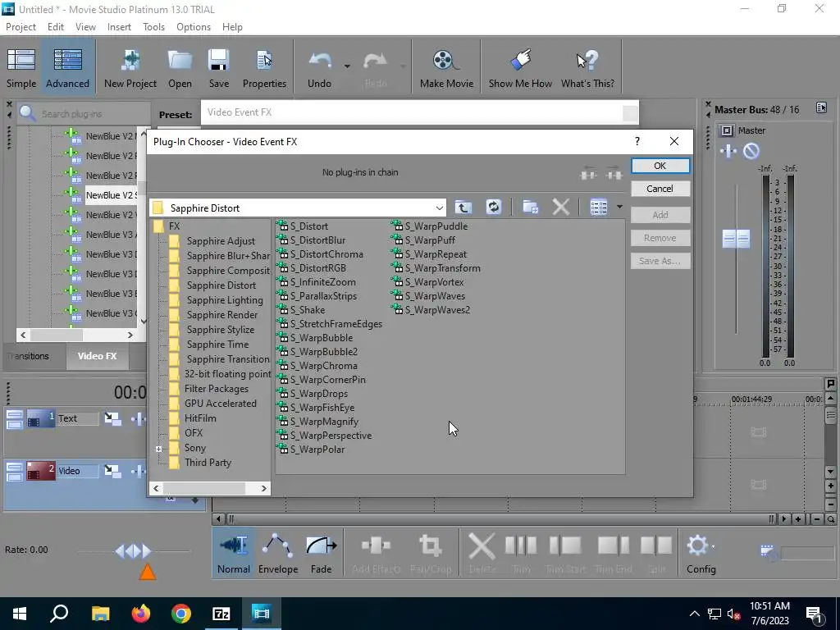This screenshot has width=840, height=630.
Task: Open the Config settings
Action: coord(701,554)
